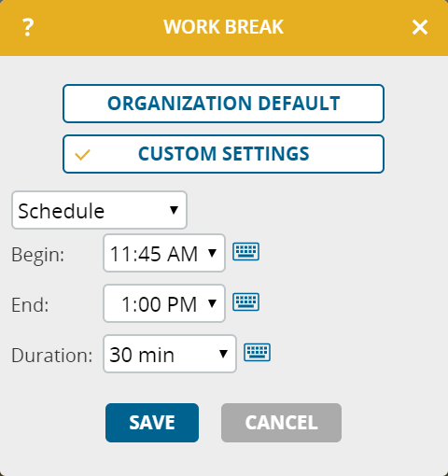Click the arrow beside 30 min
This screenshot has width=448, height=476.
223,354
